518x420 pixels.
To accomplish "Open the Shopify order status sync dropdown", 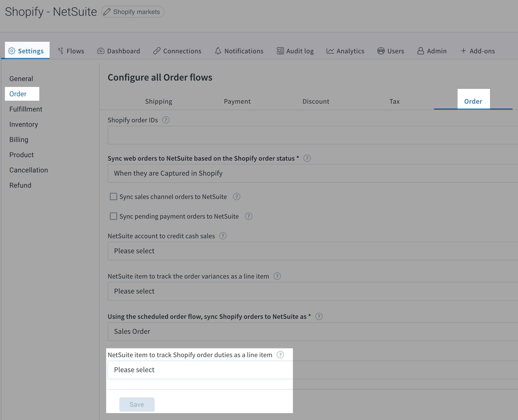I will (x=313, y=173).
